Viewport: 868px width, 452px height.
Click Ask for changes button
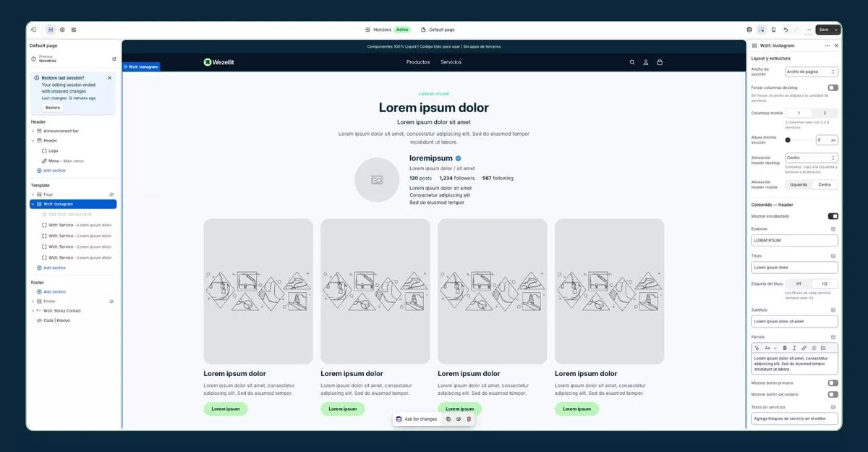[x=417, y=419]
